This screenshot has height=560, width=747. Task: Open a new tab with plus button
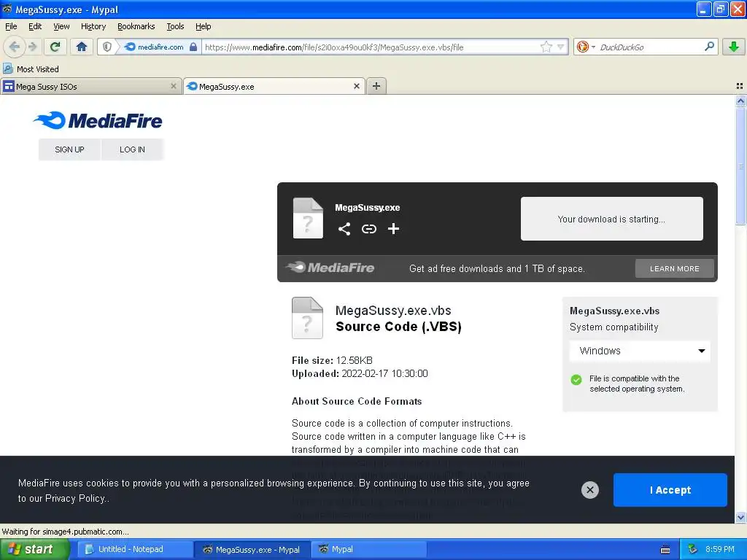pos(376,86)
